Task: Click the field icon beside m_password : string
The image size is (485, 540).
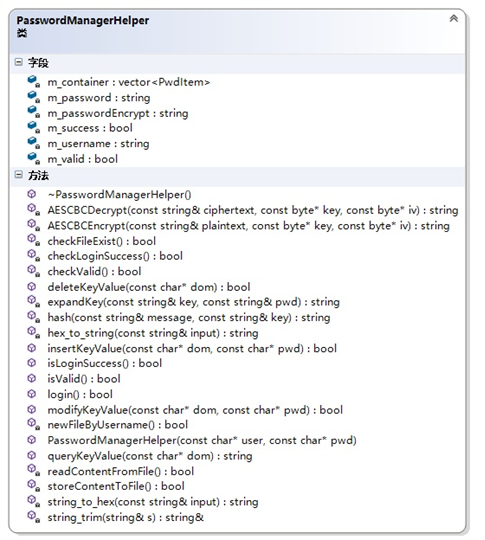Action: [33, 97]
